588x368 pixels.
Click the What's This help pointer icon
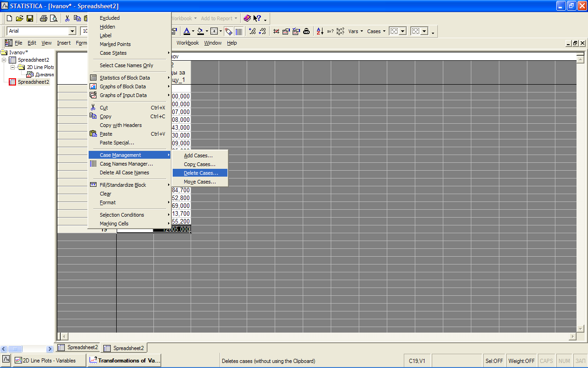point(257,18)
